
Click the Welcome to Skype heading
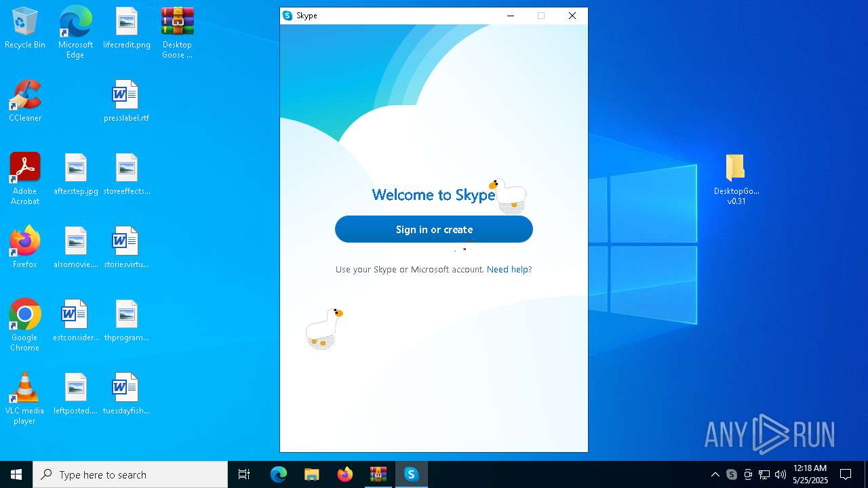click(433, 195)
